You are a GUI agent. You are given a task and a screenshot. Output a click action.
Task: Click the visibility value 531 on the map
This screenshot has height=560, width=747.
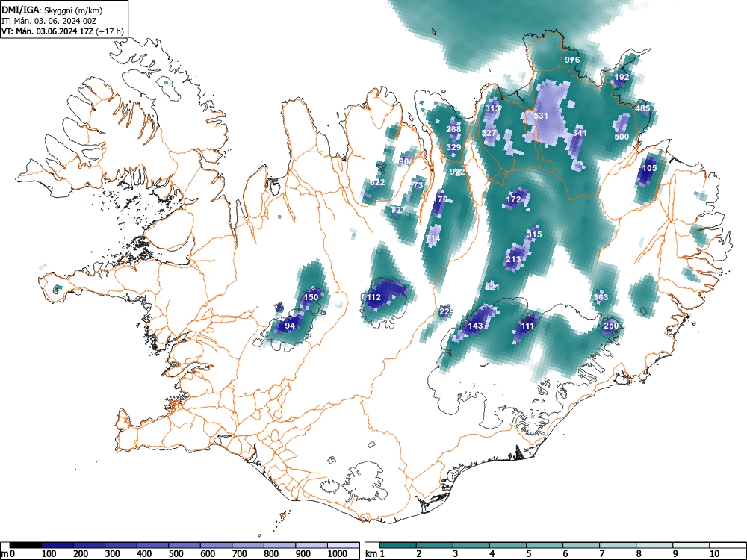[x=541, y=116]
